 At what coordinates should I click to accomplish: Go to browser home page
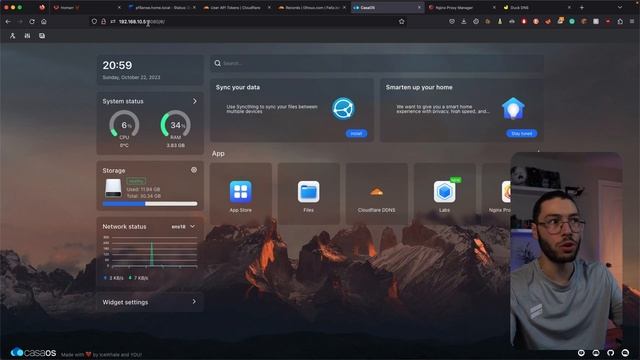(x=44, y=22)
